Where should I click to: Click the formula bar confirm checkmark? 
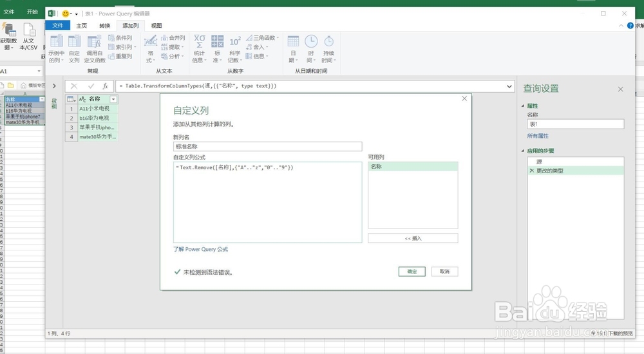coord(91,86)
